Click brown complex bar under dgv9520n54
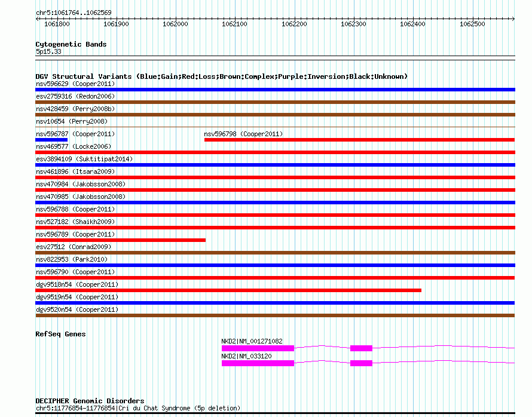The width and height of the screenshot is (532, 417). click(x=275, y=315)
